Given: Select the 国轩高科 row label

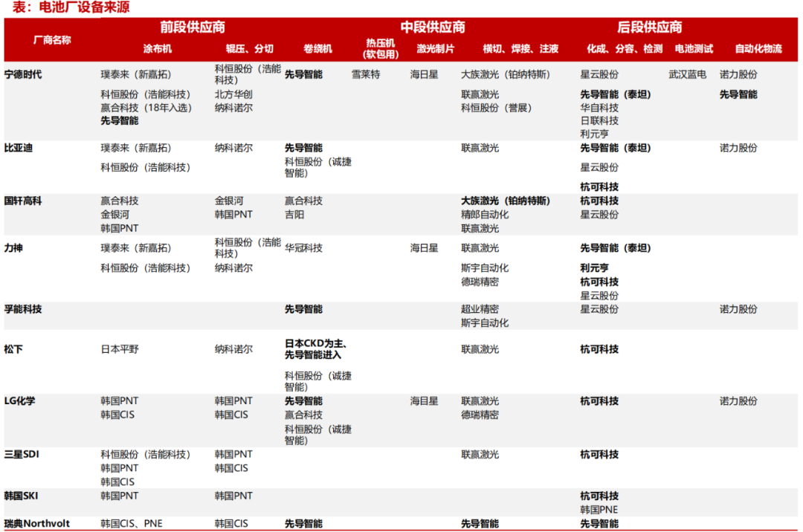Looking at the screenshot, I should (x=23, y=201).
